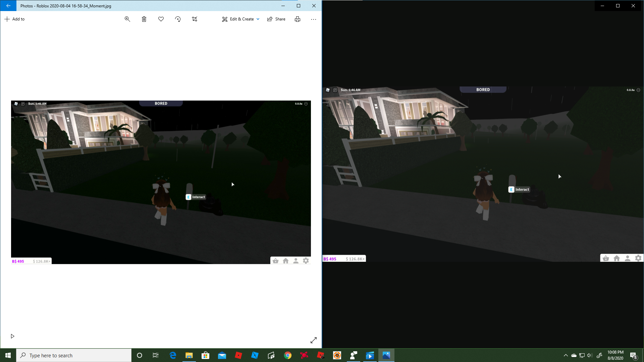Close the Photos window
This screenshot has width=644, height=362.
coord(314,6)
